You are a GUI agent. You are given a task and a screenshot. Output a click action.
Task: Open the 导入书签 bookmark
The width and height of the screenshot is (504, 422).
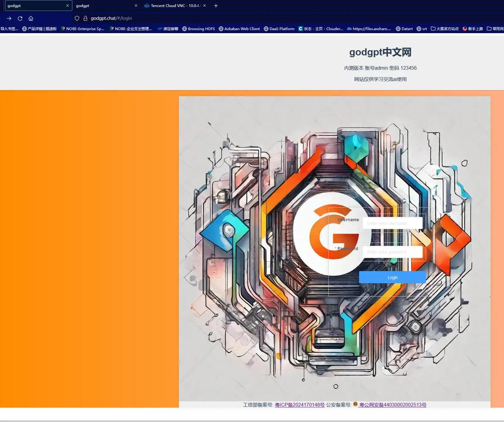9,28
